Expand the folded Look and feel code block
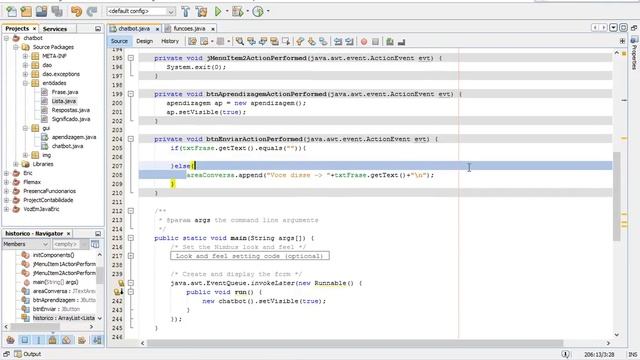The width and height of the screenshot is (640, 360). point(131,256)
